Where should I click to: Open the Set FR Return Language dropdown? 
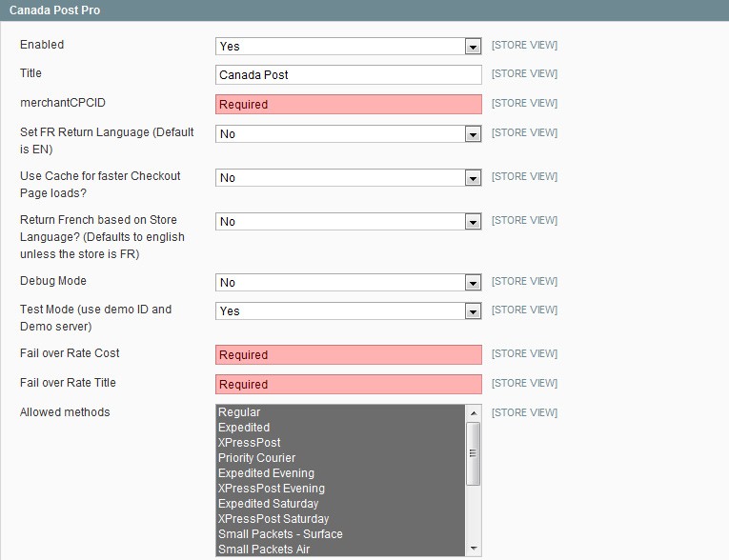pyautogui.click(x=348, y=134)
